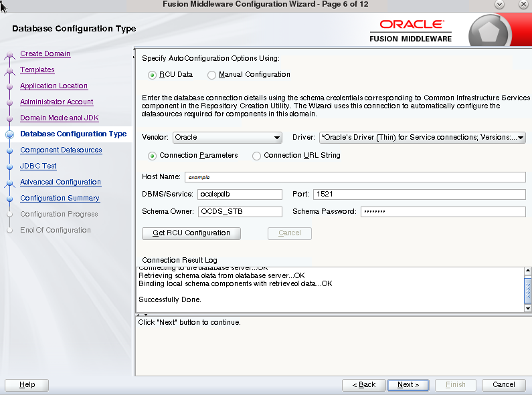Click the Host Name input field

355,177
